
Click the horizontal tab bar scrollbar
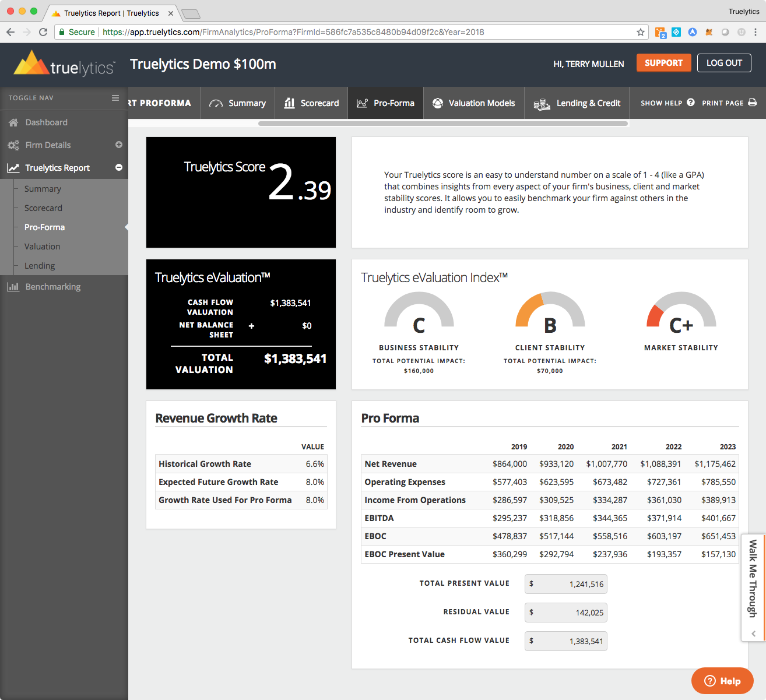click(x=443, y=124)
